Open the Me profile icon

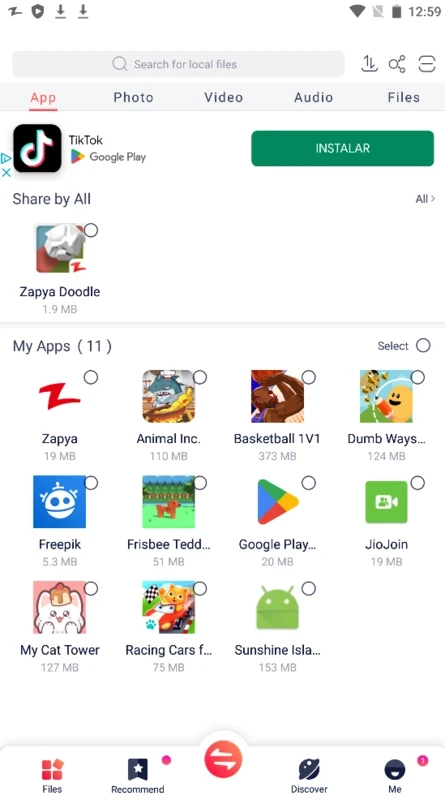tap(394, 769)
